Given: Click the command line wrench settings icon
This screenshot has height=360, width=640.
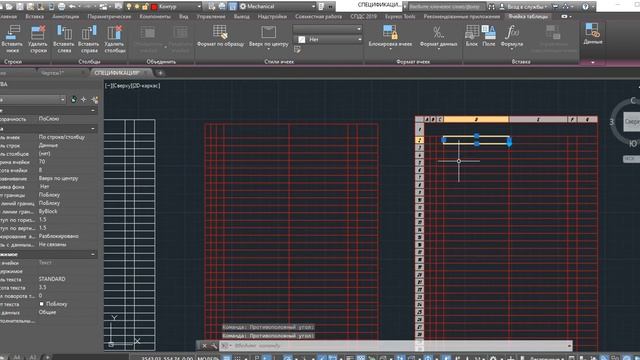Looking at the screenshot, I should [x=213, y=346].
